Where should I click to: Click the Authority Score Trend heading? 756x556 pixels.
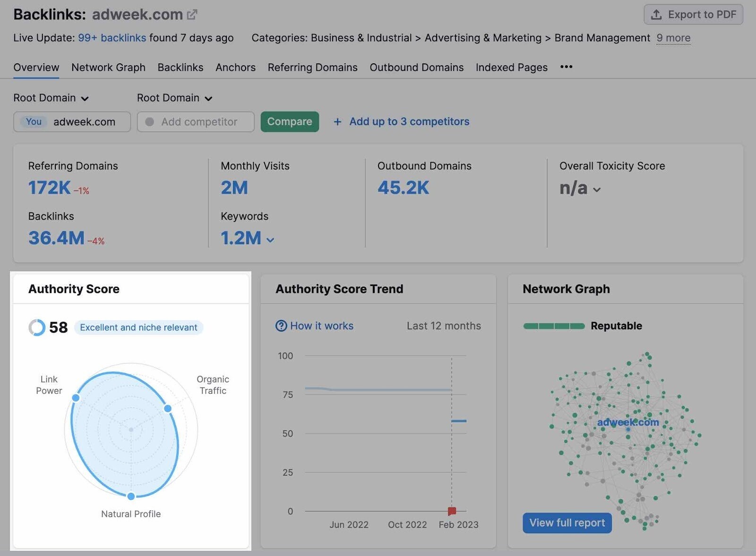pyautogui.click(x=339, y=289)
